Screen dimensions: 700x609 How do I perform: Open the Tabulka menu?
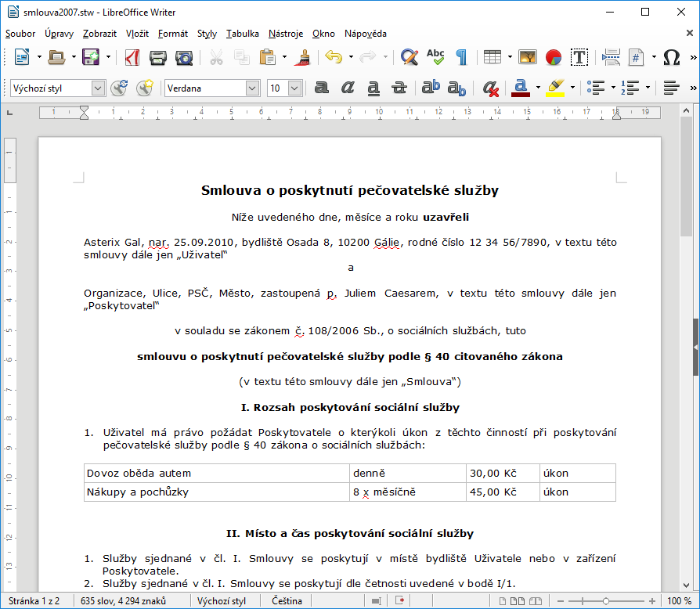242,34
